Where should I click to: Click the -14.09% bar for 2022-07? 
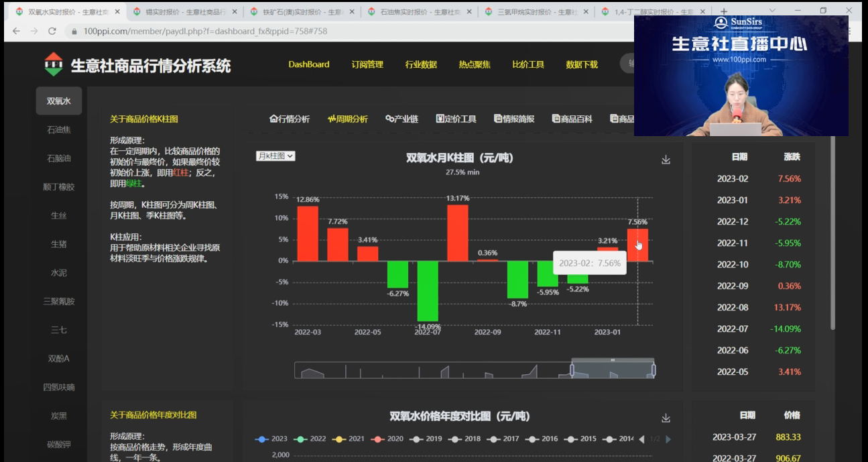(428, 291)
